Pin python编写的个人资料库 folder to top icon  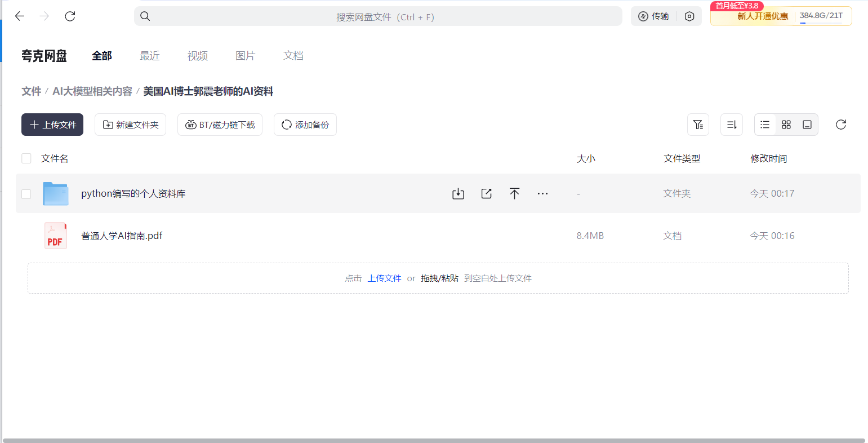click(x=514, y=194)
